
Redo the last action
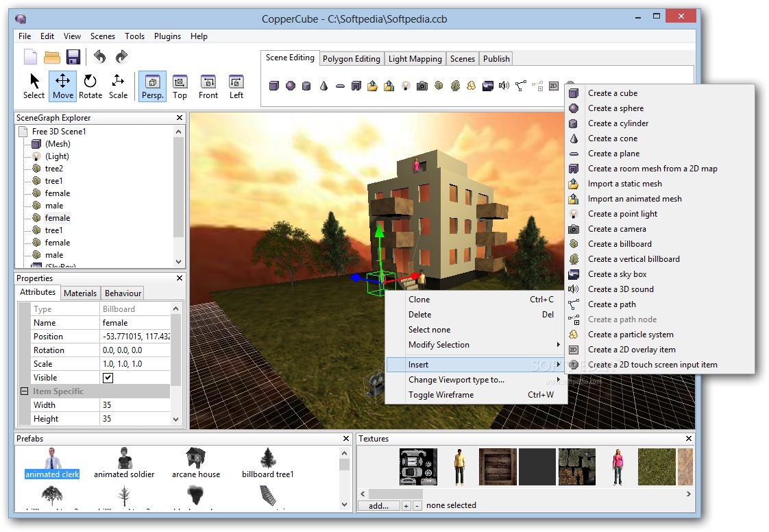coord(121,57)
